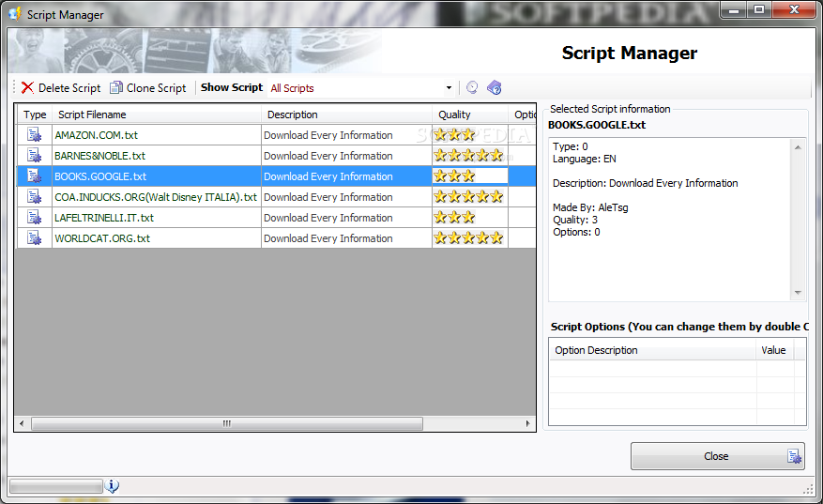Click the clock refresh icon in toolbar

[x=472, y=87]
